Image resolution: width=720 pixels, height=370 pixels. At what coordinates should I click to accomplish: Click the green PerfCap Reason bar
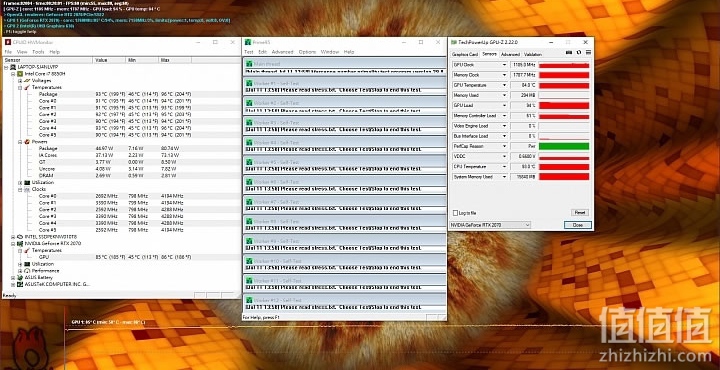tap(563, 146)
